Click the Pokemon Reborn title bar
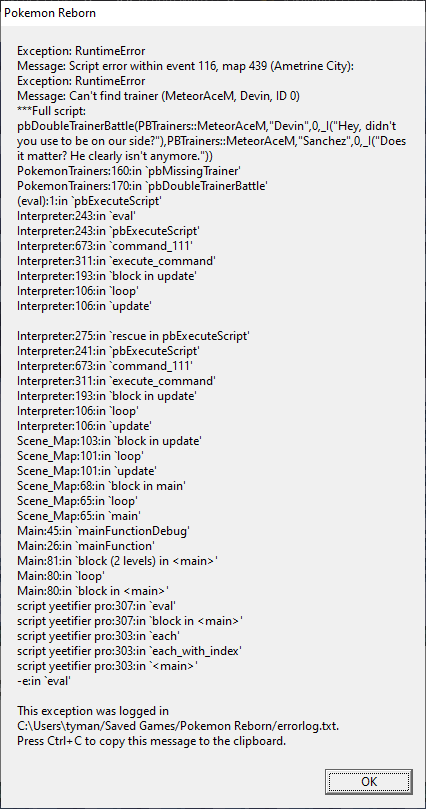The height and width of the screenshot is (809, 426). click(x=213, y=13)
